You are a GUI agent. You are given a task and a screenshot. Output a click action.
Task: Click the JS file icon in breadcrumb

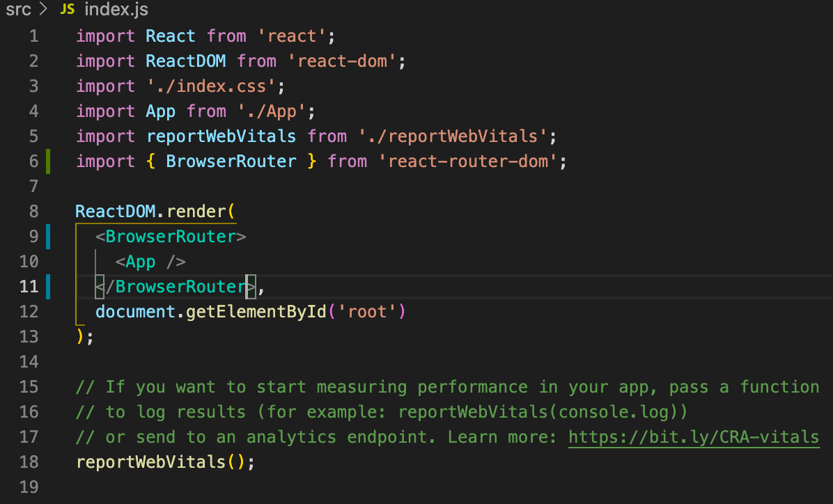(67, 10)
